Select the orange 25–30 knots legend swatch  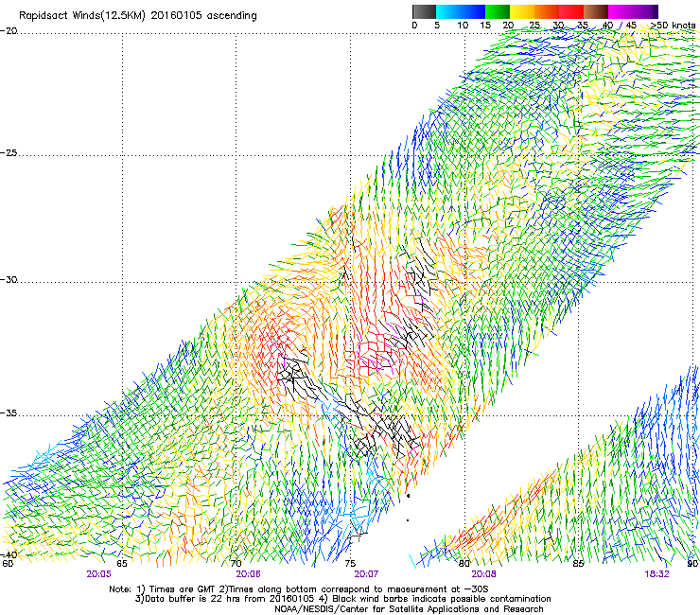tap(547, 11)
